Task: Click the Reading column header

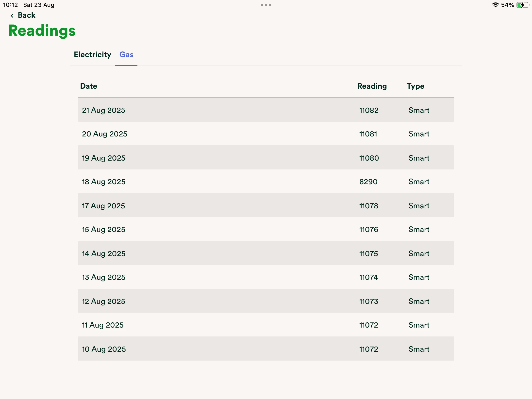Action: (372, 86)
